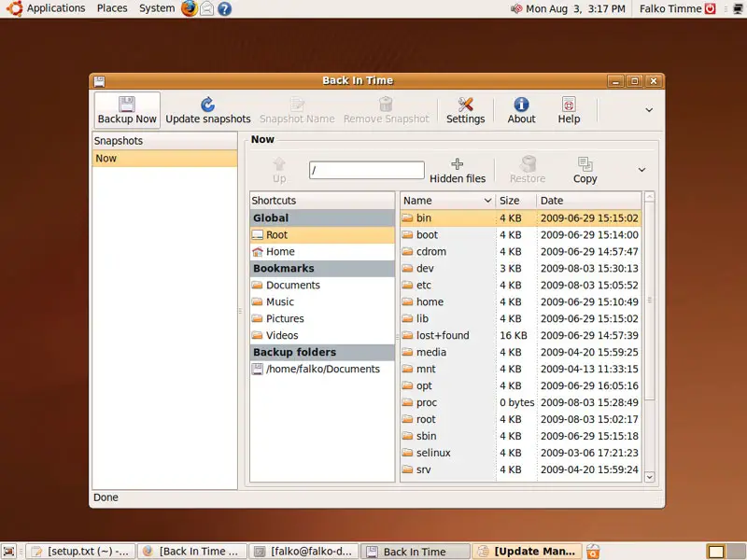Expand the main toolbar overflow chevron

point(649,110)
